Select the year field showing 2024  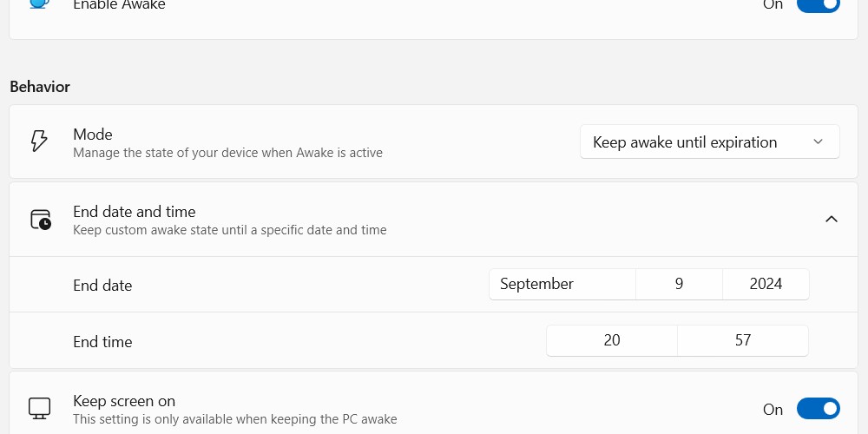click(766, 284)
